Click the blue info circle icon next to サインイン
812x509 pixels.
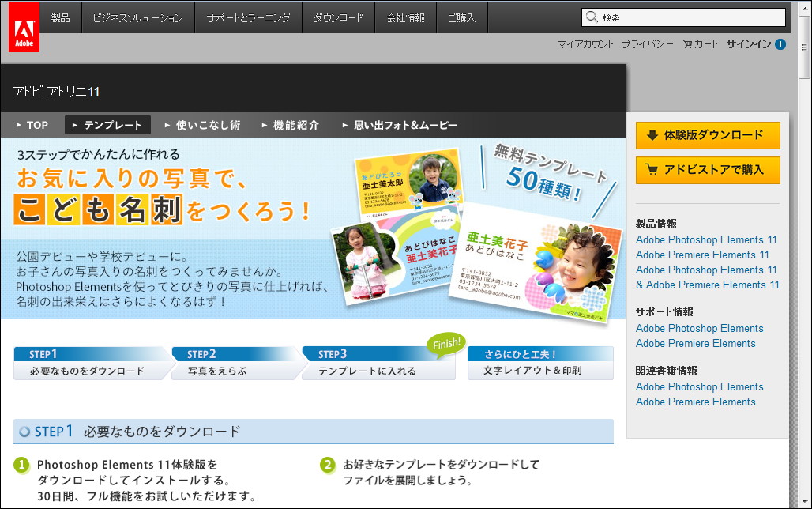click(780, 44)
